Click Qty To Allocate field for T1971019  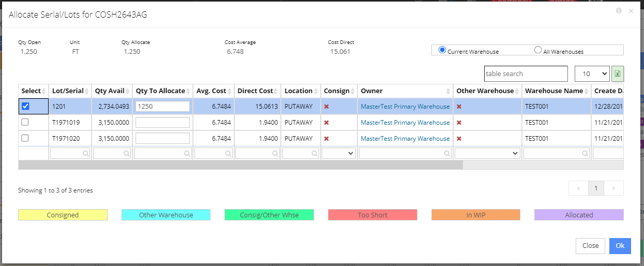pos(163,123)
